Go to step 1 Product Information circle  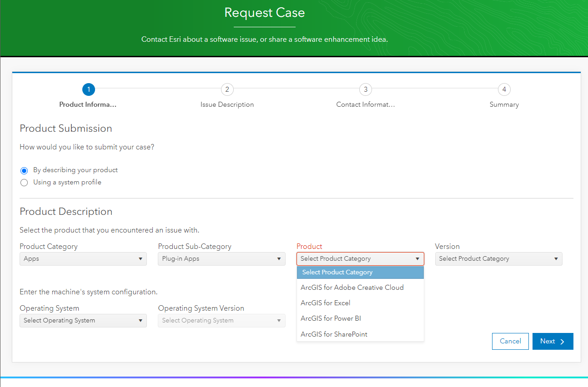tap(88, 89)
